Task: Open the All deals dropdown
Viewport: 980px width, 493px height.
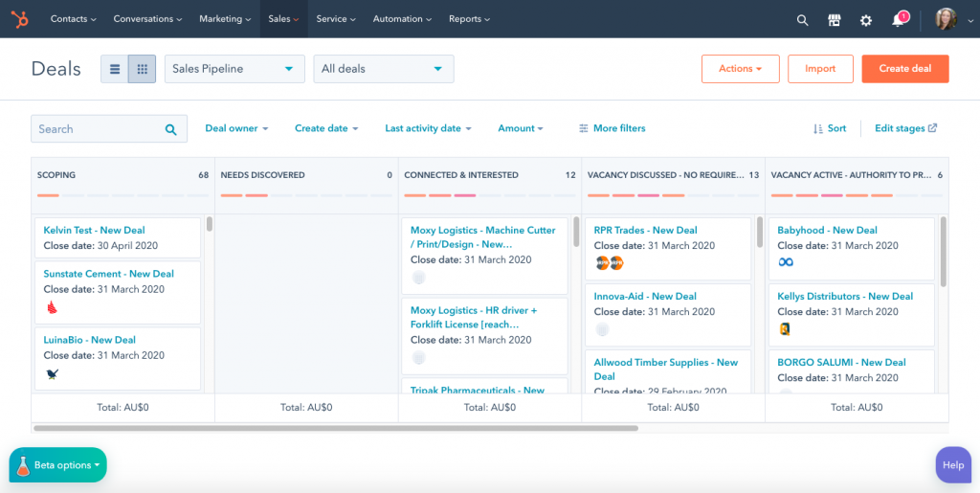Action: (383, 69)
